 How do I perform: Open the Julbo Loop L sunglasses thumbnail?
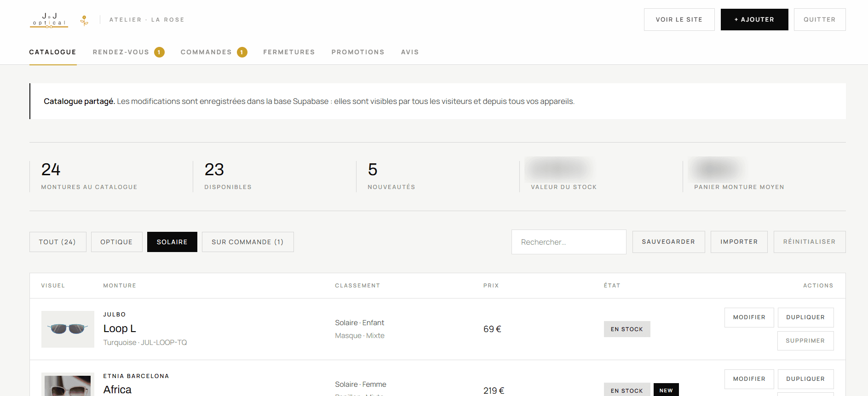(68, 329)
